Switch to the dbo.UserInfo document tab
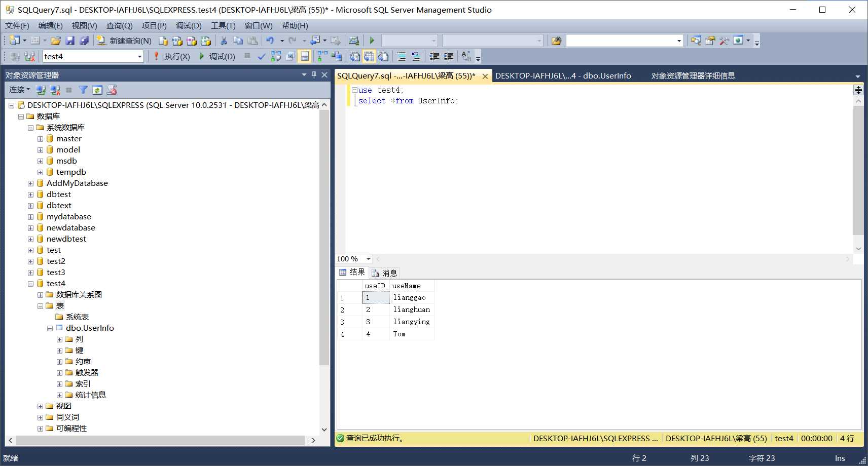The width and height of the screenshot is (868, 466). [563, 75]
